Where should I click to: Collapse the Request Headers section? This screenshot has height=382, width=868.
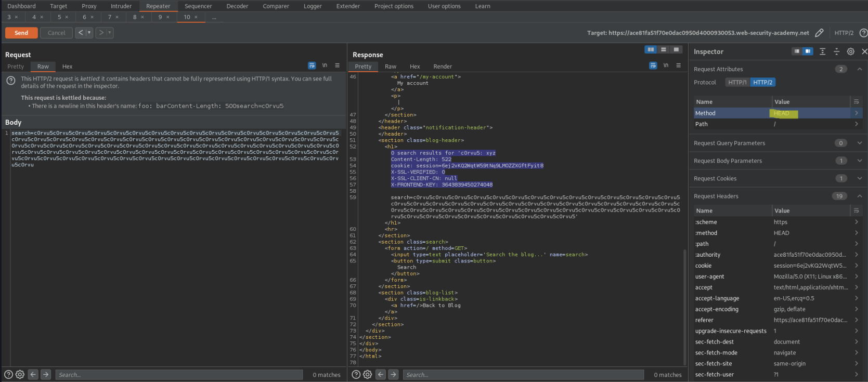(x=860, y=196)
